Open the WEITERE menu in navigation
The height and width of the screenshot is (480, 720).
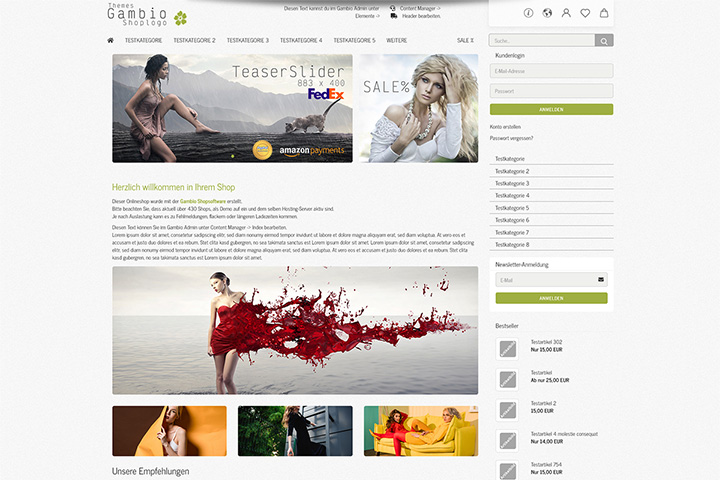point(397,40)
